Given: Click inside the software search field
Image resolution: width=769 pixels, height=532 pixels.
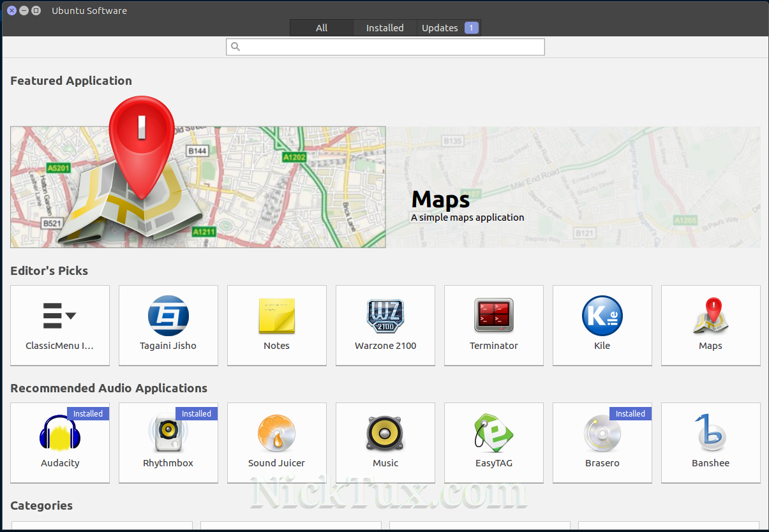Looking at the screenshot, I should point(385,47).
